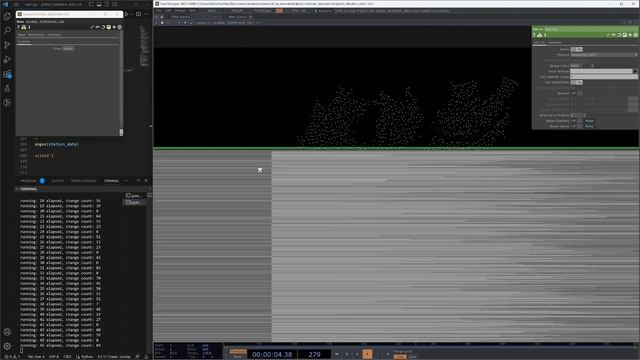Open the VS Code Explorer view
The width and height of the screenshot is (640, 360).
pos(7,16)
